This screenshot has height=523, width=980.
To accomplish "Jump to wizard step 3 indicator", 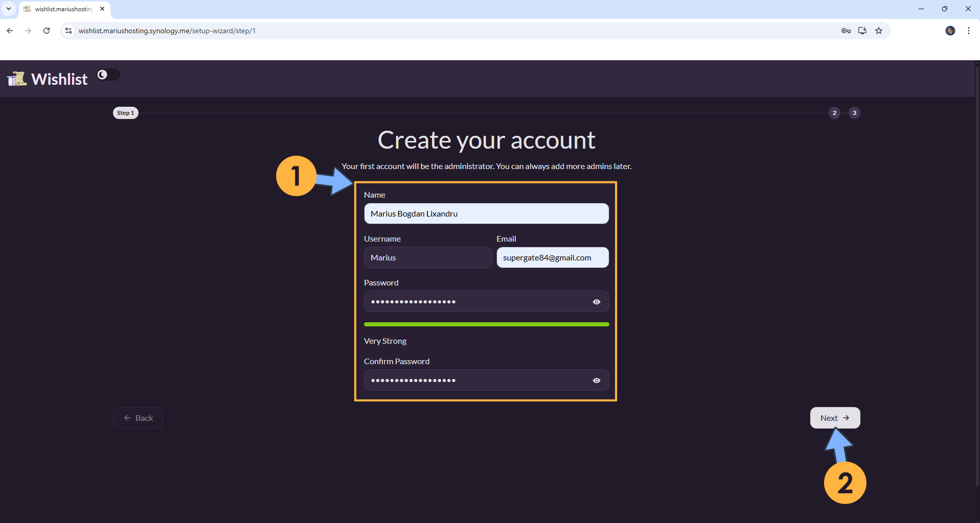I will coord(854,113).
